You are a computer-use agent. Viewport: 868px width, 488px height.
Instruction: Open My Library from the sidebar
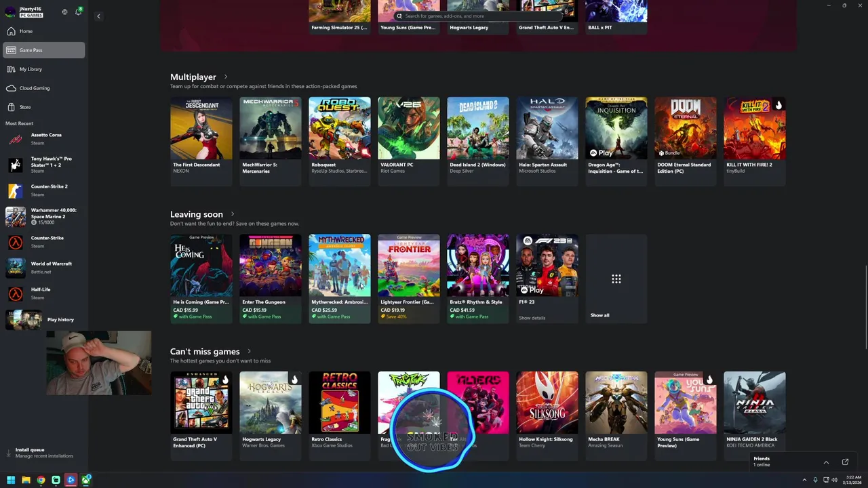[x=43, y=69]
